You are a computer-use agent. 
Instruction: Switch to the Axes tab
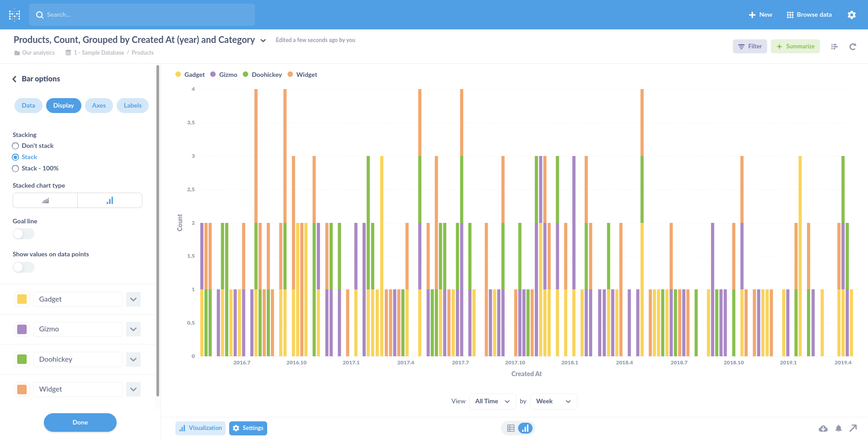coord(99,105)
